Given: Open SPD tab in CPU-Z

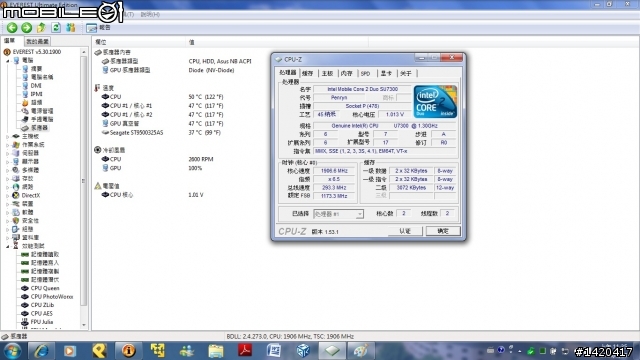Looking at the screenshot, I should tap(366, 73).
